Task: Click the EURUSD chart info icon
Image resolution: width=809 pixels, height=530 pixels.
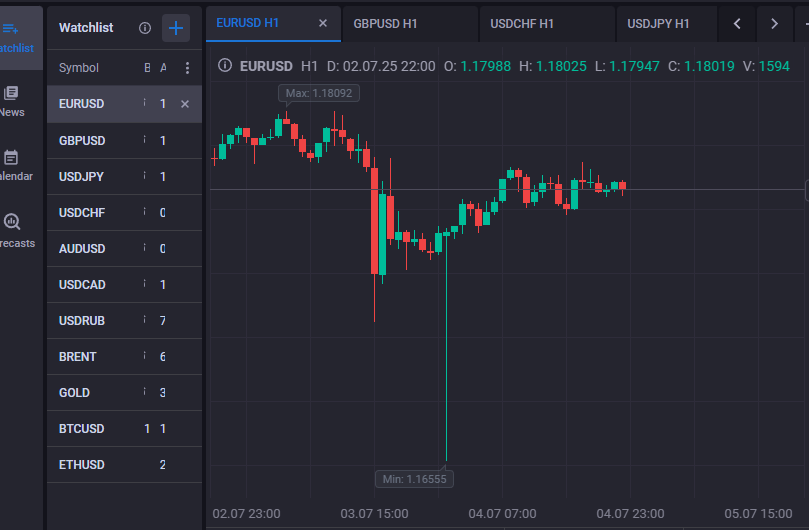Action: pos(225,66)
